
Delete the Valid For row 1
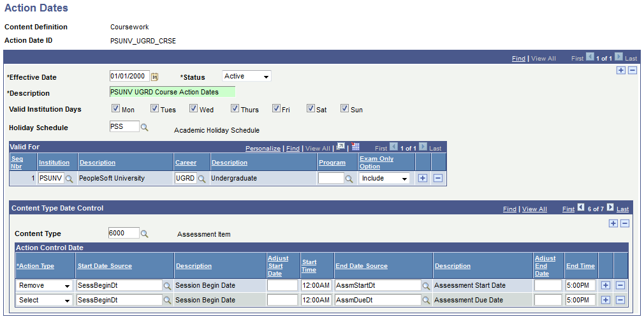tap(438, 179)
